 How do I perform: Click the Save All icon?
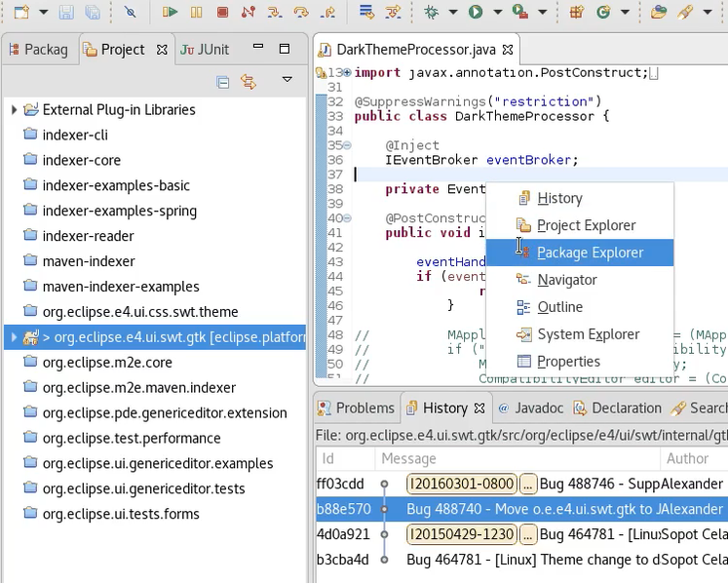pyautogui.click(x=93, y=12)
